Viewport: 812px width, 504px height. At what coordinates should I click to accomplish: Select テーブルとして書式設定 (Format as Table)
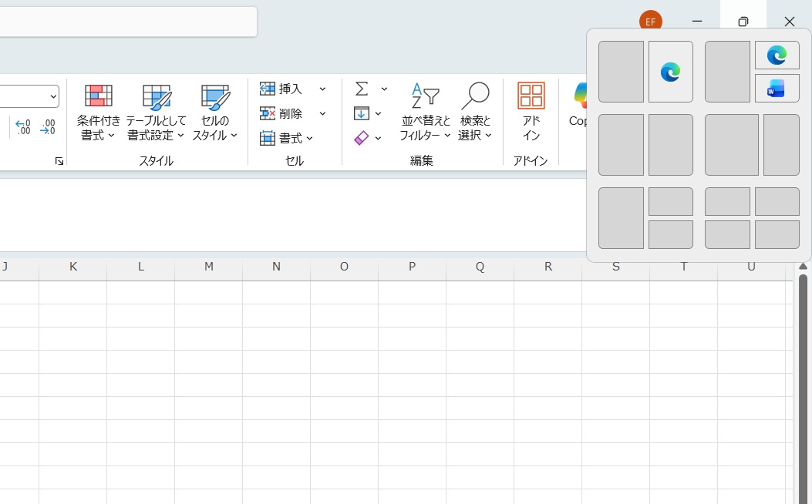157,112
